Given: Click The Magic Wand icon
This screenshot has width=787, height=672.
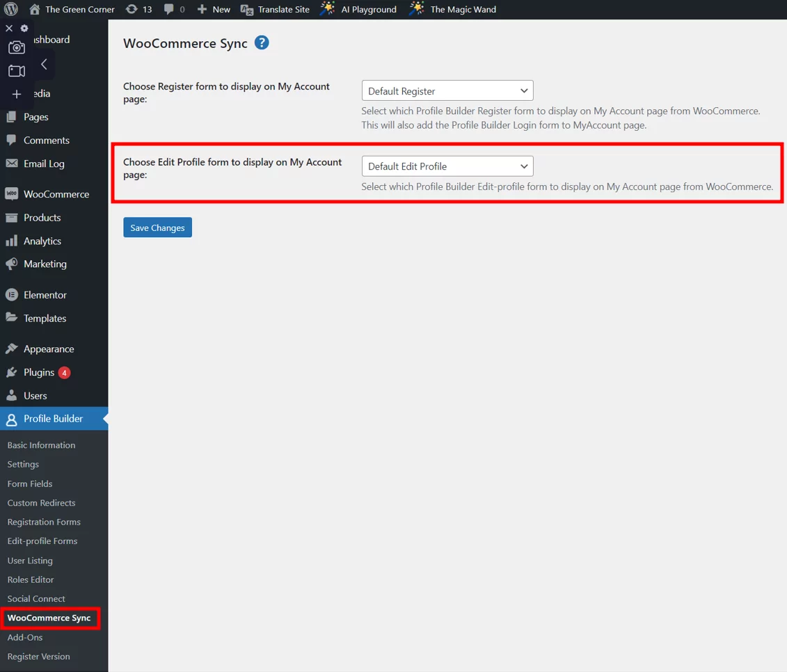Looking at the screenshot, I should point(417,8).
